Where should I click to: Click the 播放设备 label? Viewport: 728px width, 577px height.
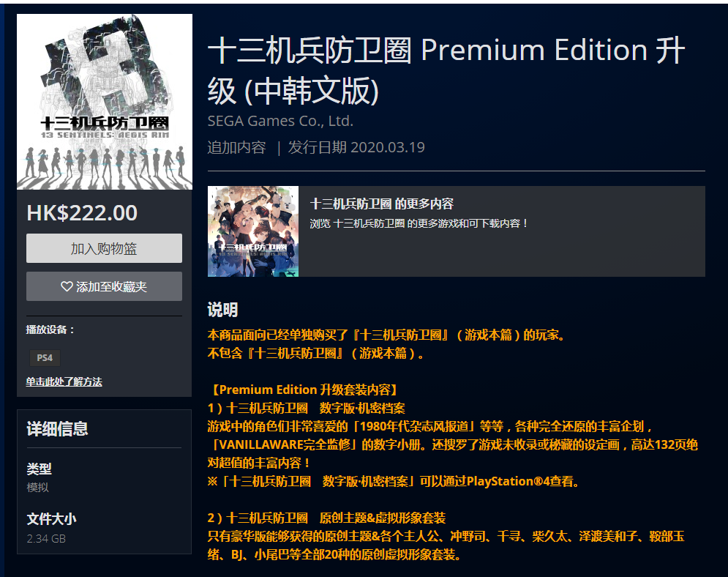[x=50, y=330]
